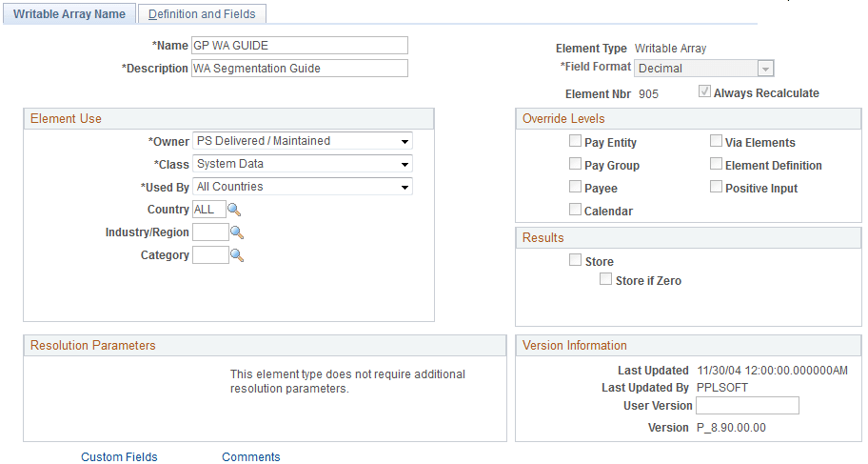Select the Writable Array Name tab
This screenshot has width=868, height=464.
pos(69,14)
